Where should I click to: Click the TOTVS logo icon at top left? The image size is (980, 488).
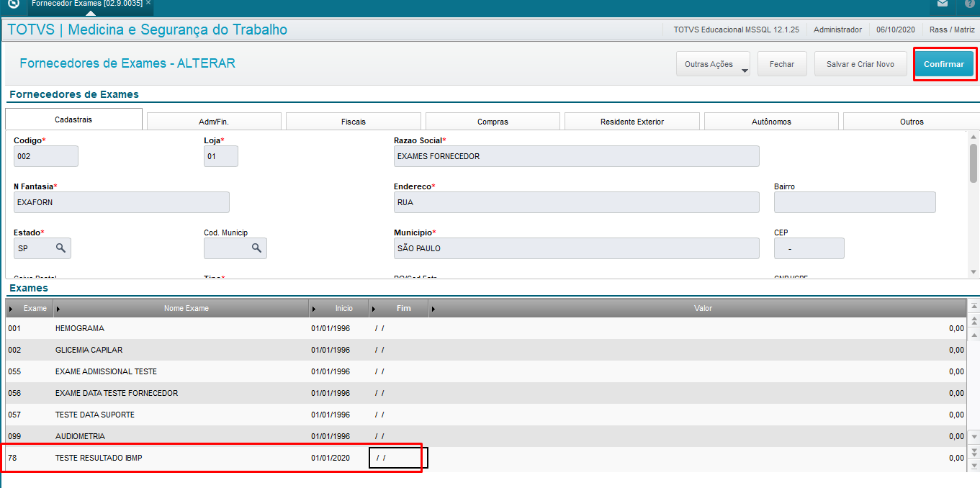13,4
